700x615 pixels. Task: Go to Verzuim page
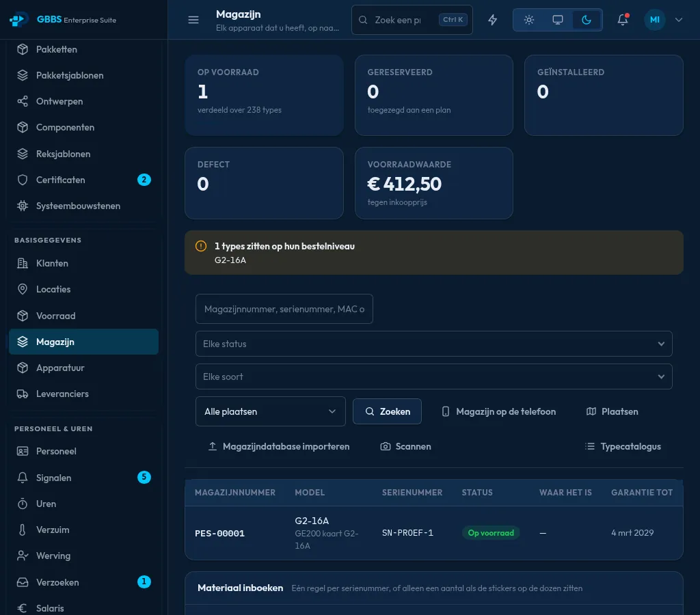point(83,530)
